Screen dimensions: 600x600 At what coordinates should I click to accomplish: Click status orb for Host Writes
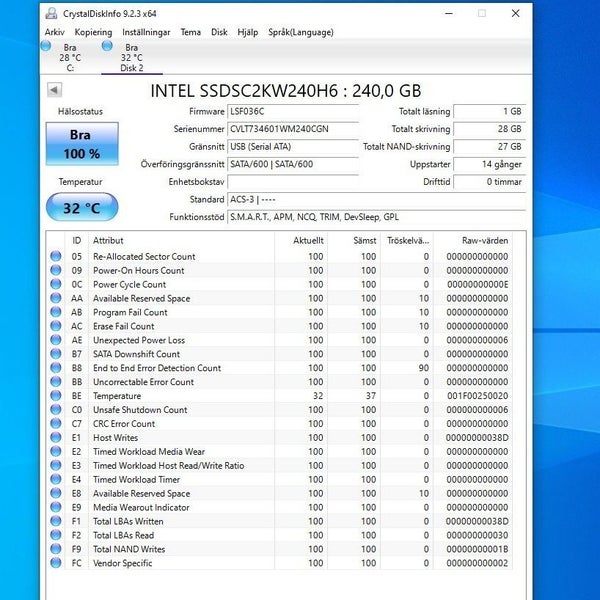tap(56, 437)
